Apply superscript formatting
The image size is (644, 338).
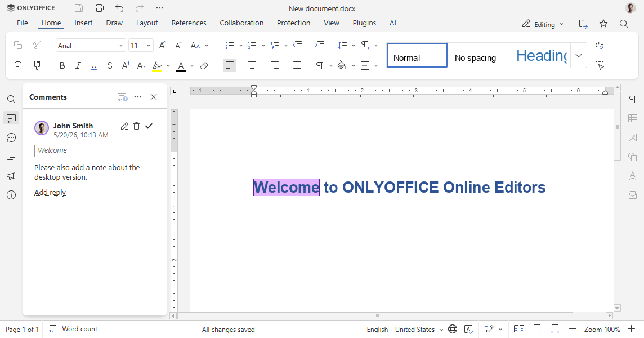pyautogui.click(x=126, y=65)
